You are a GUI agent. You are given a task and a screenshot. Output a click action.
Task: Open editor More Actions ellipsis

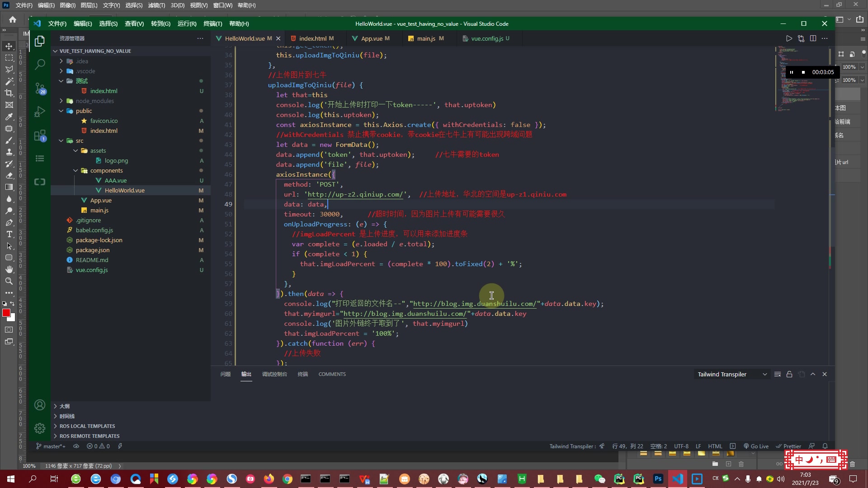[x=825, y=38]
